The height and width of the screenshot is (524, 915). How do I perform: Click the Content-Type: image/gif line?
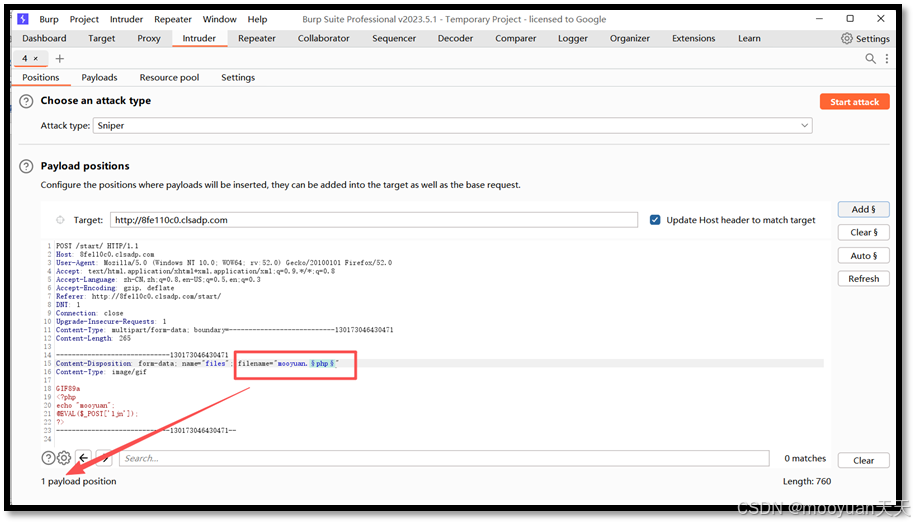tap(102, 372)
